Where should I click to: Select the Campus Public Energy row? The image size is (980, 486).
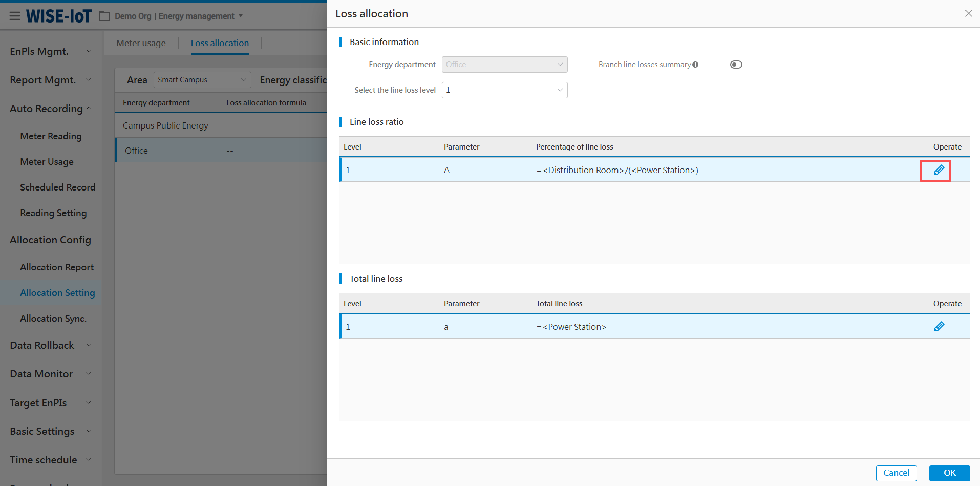pos(165,125)
